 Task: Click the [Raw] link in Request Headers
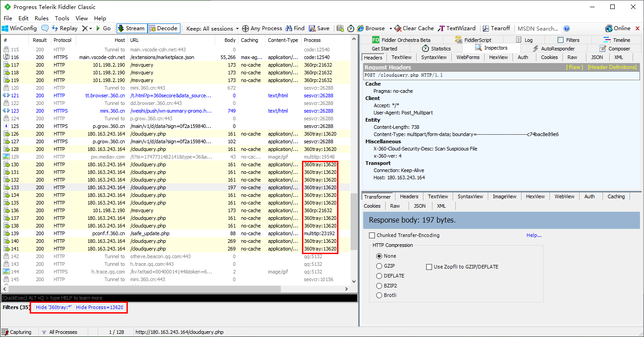tap(574, 67)
